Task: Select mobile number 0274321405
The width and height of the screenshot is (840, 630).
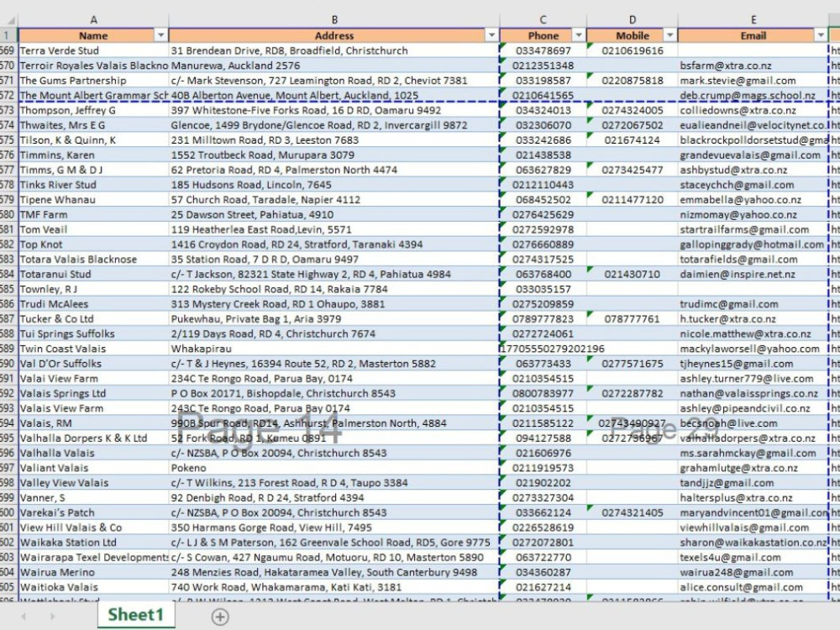Action: 633,512
